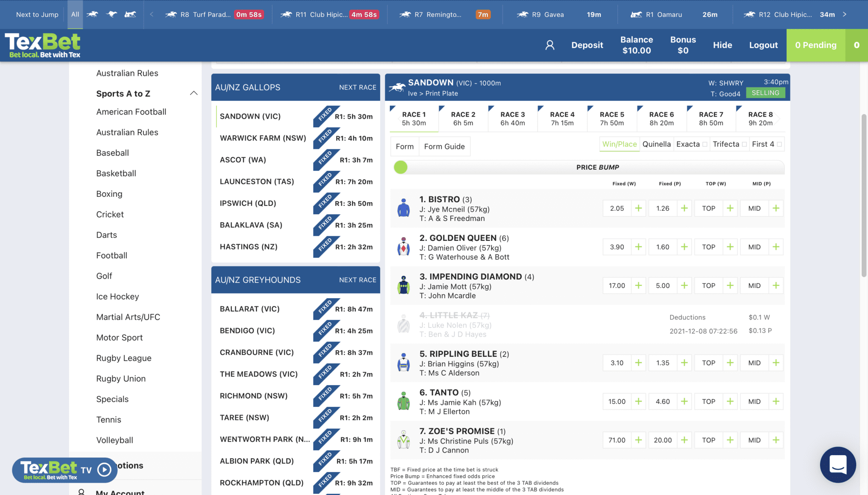
Task: Tick the First 4 checkbox
Action: click(779, 144)
